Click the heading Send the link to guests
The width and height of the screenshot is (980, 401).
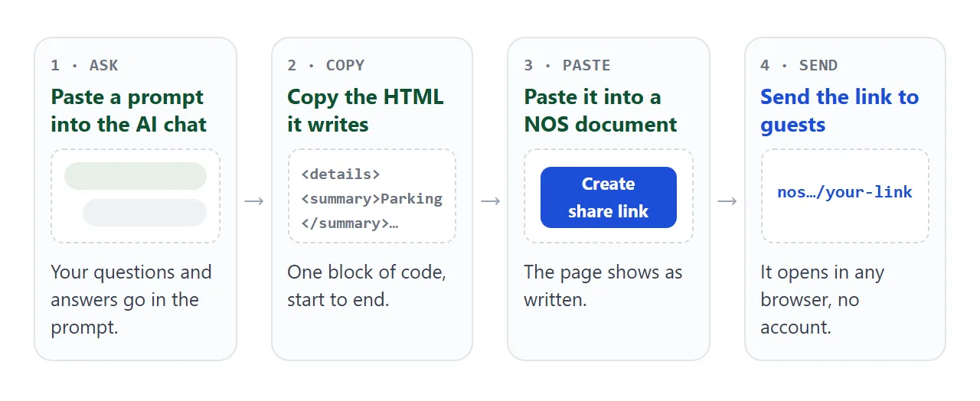pos(839,111)
